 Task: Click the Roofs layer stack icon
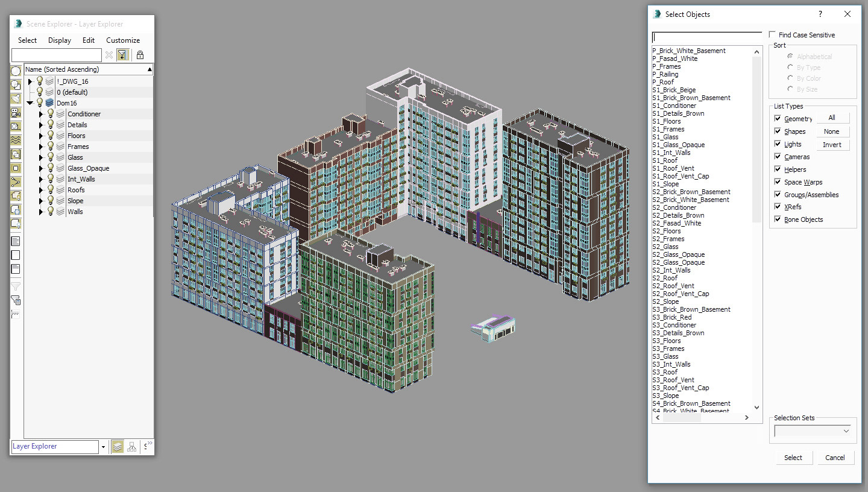(60, 190)
